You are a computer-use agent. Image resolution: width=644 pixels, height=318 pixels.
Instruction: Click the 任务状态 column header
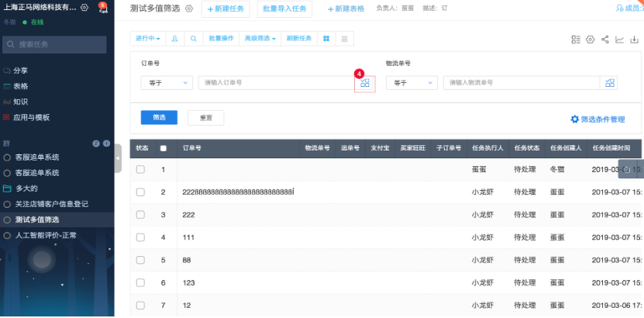pos(527,148)
